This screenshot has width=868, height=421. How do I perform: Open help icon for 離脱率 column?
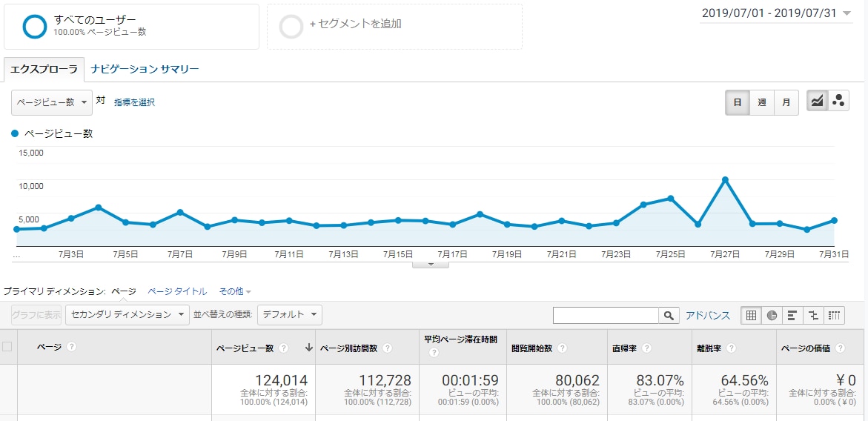click(x=731, y=348)
